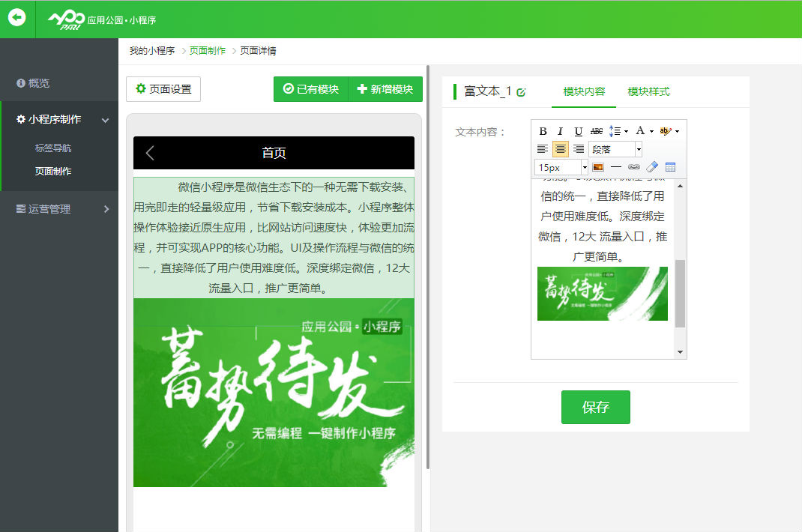Viewport: 802px width, 532px height.
Task: Toggle italic formatting in the text editor
Action: [x=560, y=131]
